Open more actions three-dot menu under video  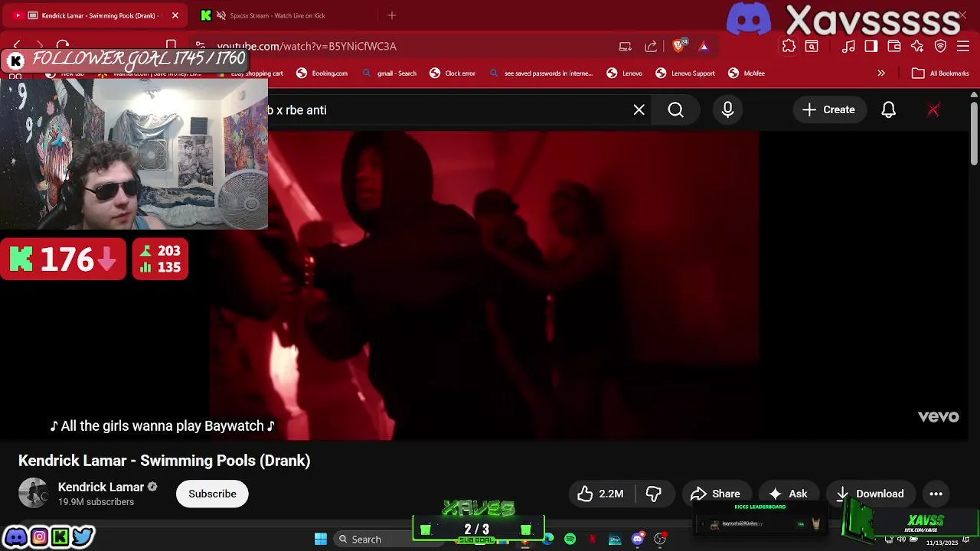point(936,494)
